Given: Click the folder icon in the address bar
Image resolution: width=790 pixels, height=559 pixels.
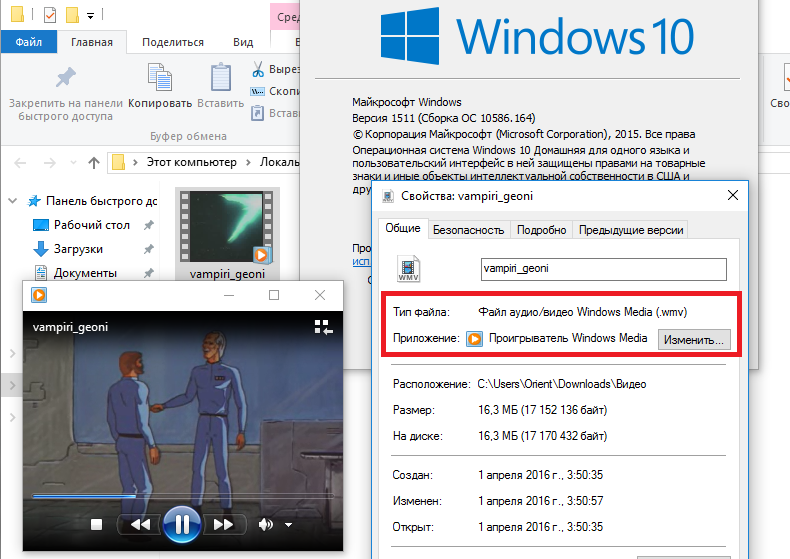Looking at the screenshot, I should pyautogui.click(x=118, y=162).
